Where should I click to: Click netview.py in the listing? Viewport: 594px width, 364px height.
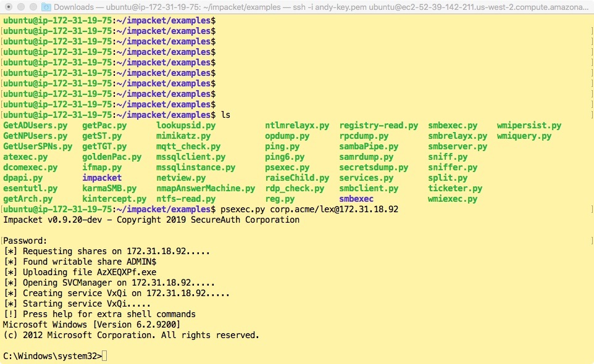(181, 178)
